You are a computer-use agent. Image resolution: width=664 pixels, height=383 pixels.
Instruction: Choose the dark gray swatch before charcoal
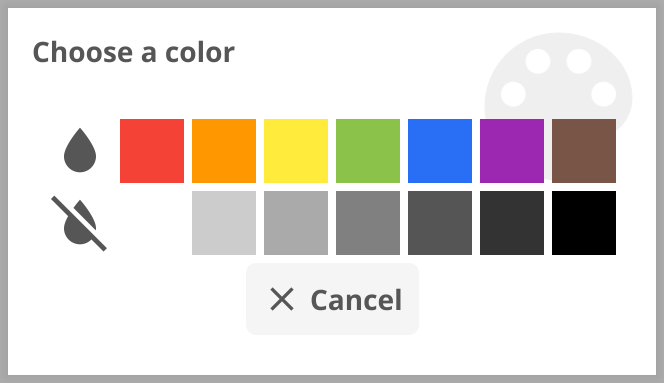[440, 223]
